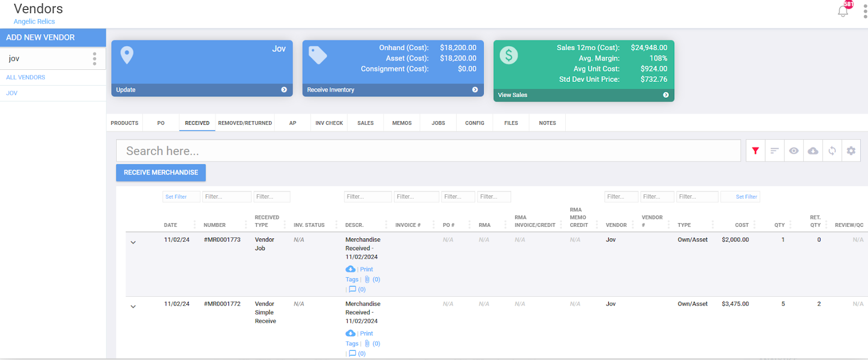Open the MEMOS tab
The image size is (868, 360).
(402, 123)
